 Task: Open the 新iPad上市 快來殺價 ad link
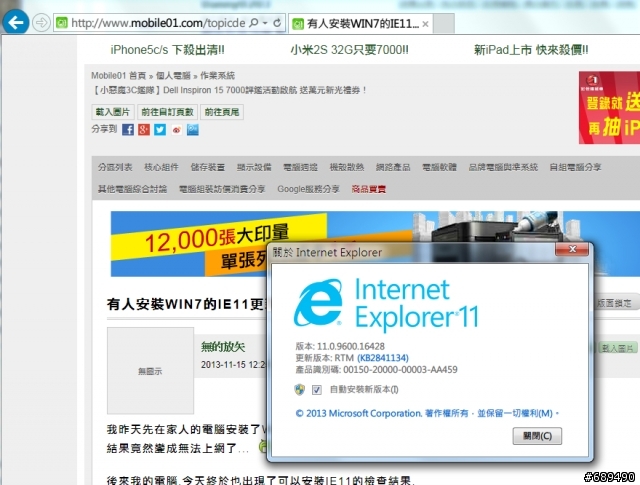click(x=531, y=50)
